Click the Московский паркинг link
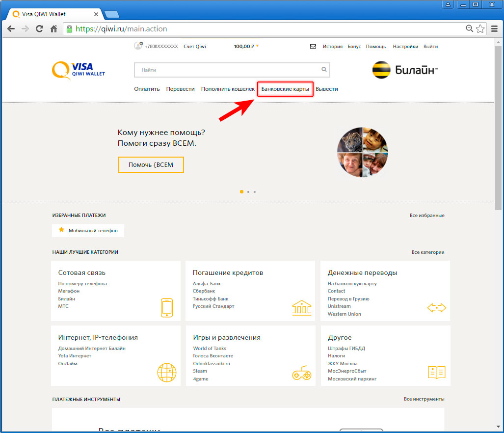The height and width of the screenshot is (433, 504). pyautogui.click(x=352, y=379)
